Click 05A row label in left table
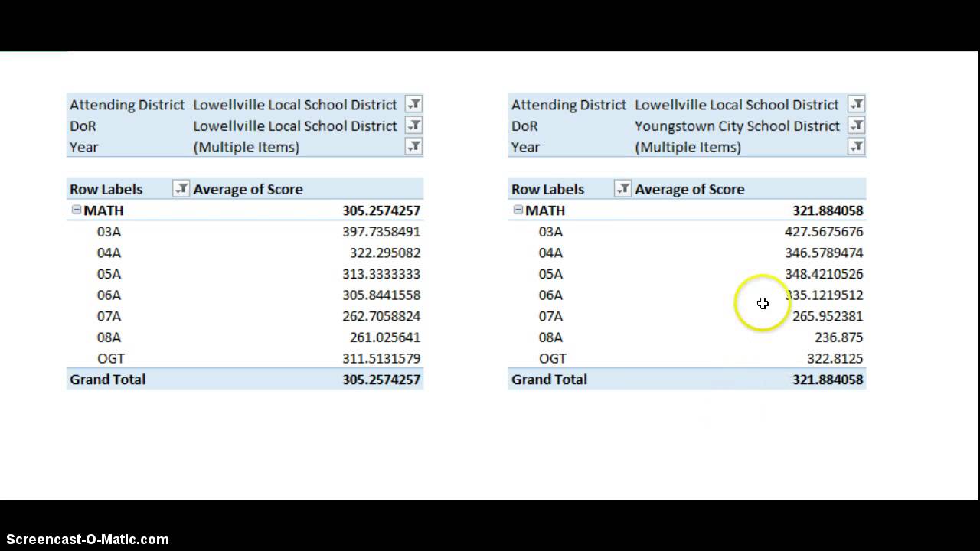 [109, 273]
